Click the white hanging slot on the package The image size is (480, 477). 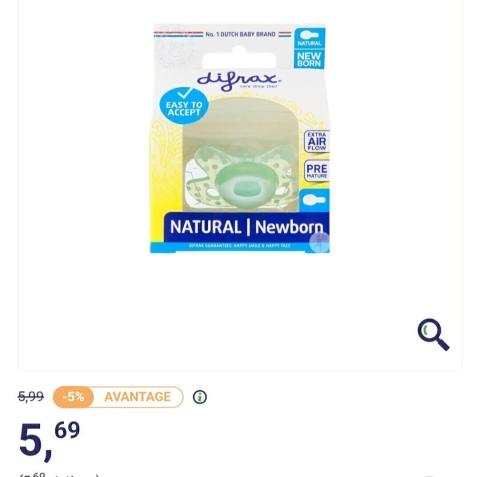(x=239, y=59)
